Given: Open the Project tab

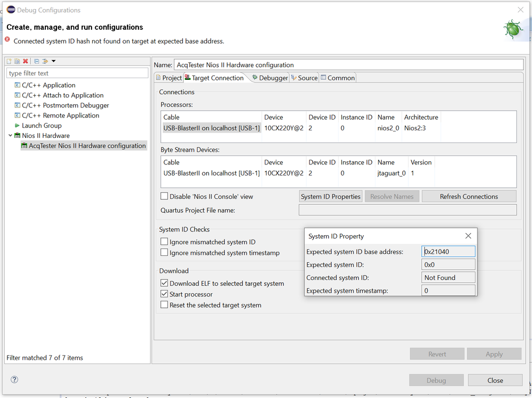Looking at the screenshot, I should pyautogui.click(x=169, y=78).
